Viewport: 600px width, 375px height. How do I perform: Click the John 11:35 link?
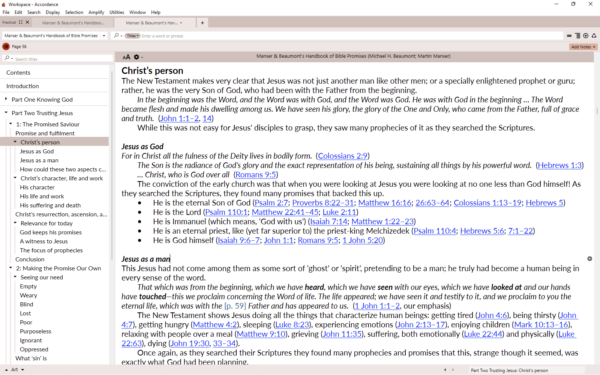click(342, 334)
